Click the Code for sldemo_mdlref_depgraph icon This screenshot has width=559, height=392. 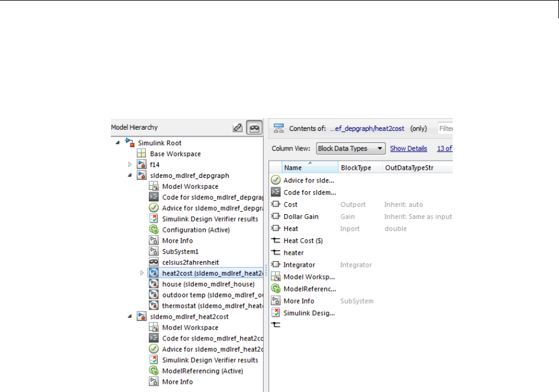(153, 197)
